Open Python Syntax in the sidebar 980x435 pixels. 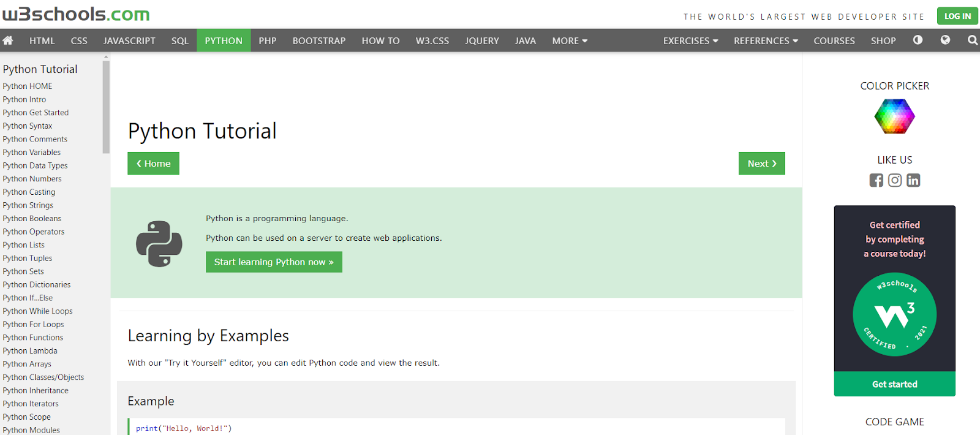pyautogui.click(x=28, y=126)
